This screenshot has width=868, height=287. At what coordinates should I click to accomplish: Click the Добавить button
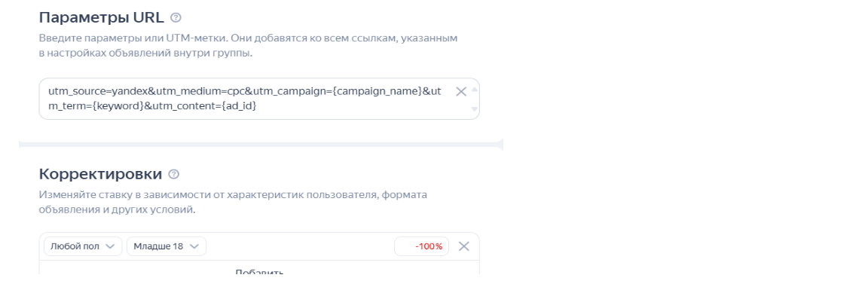[x=259, y=273]
